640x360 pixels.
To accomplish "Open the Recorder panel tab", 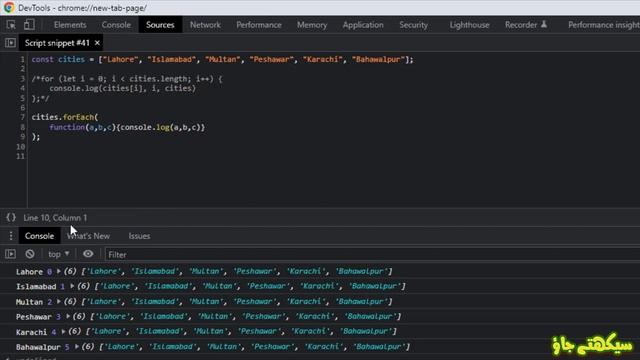I will coord(526,25).
